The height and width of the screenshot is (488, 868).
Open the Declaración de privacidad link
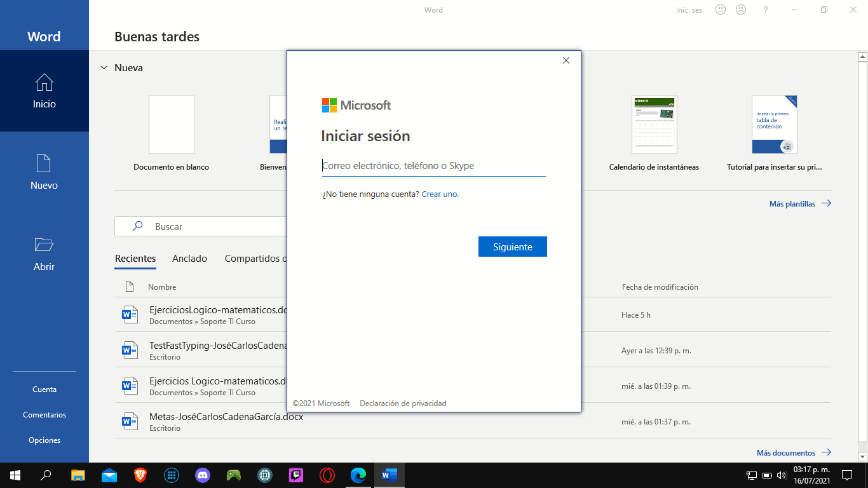[x=403, y=403]
